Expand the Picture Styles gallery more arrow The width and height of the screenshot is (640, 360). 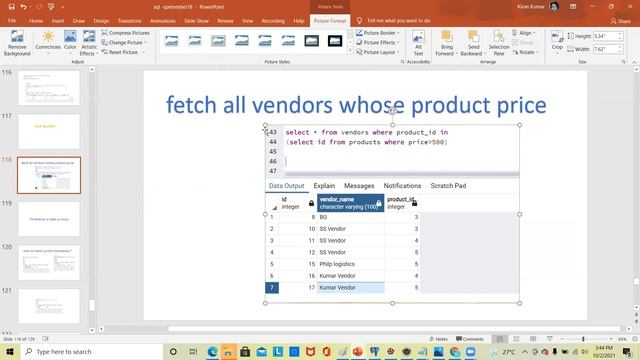pyautogui.click(x=350, y=51)
